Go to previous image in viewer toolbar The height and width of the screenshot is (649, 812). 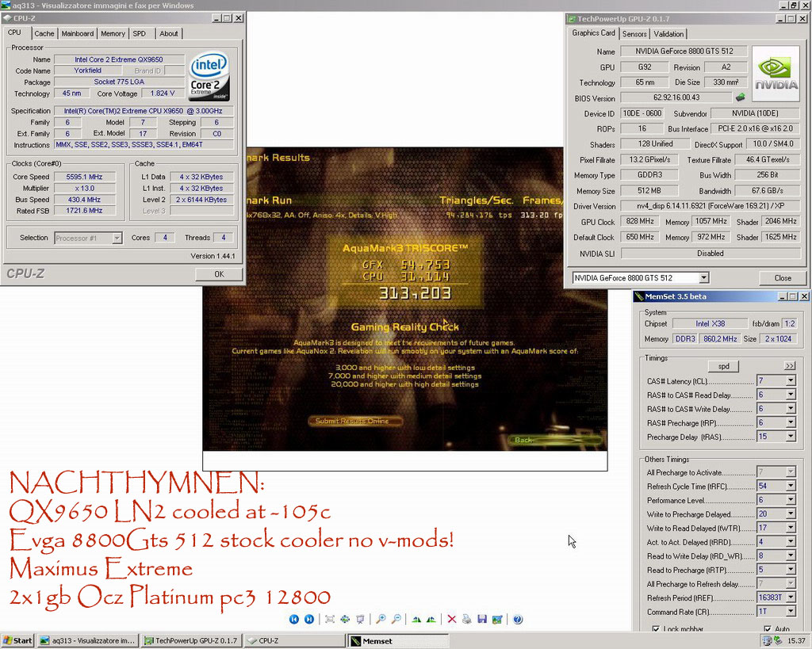click(294, 620)
